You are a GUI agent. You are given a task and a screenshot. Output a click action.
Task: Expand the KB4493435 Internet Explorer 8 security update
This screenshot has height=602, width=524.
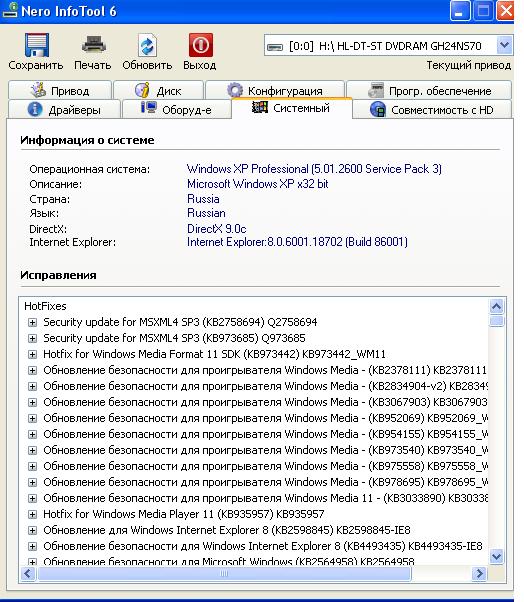(x=33, y=546)
